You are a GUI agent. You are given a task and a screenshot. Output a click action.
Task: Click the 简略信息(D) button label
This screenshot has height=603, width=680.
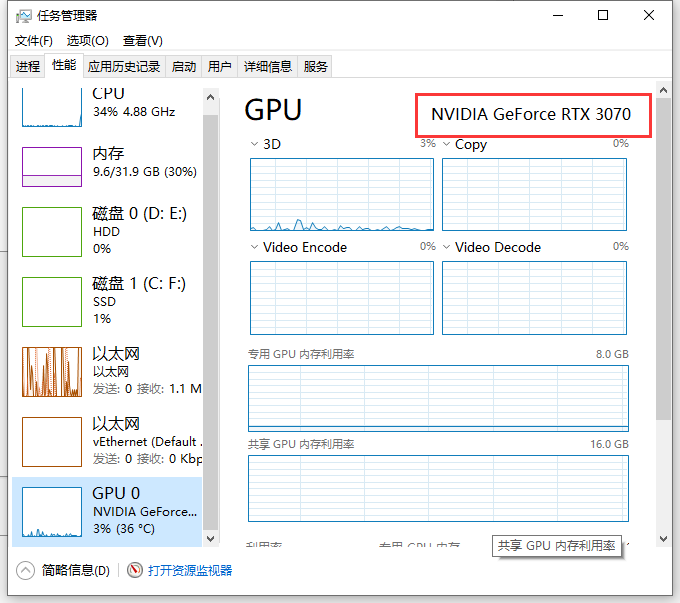(x=75, y=570)
